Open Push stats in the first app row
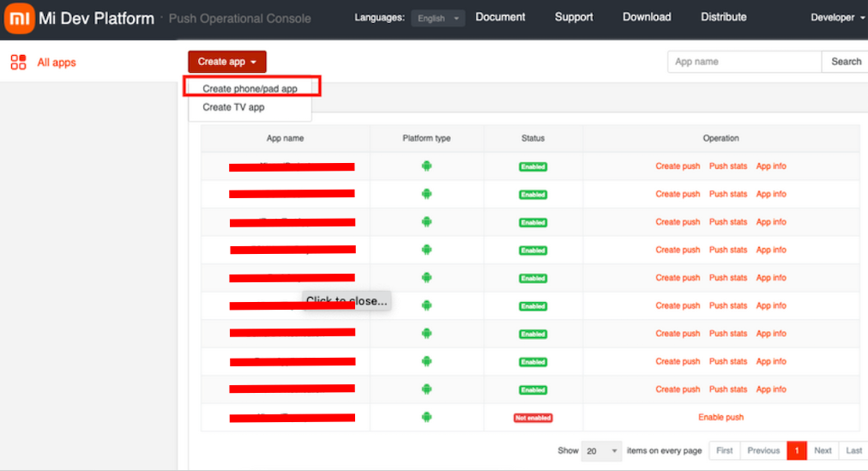 click(x=728, y=166)
